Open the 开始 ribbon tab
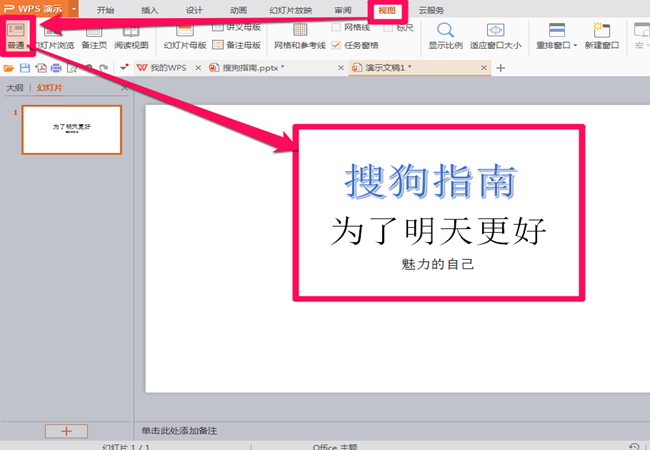The height and width of the screenshot is (450, 650). [105, 10]
